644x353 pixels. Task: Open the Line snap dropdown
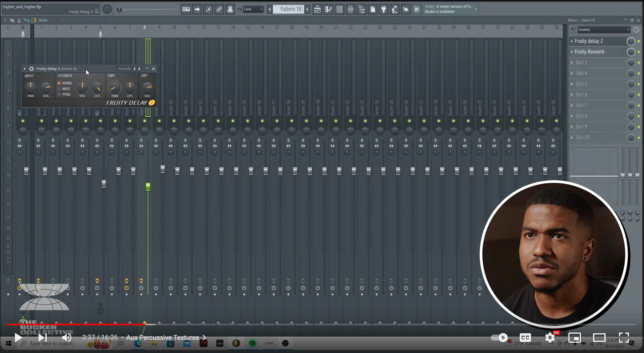[x=253, y=9]
